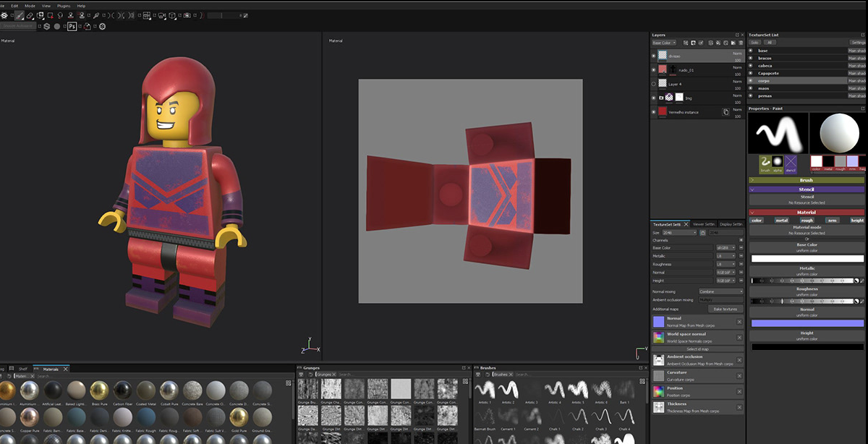Open Base Color sRGB8 format dropdown
Image resolution: width=868 pixels, height=444 pixels.
726,248
